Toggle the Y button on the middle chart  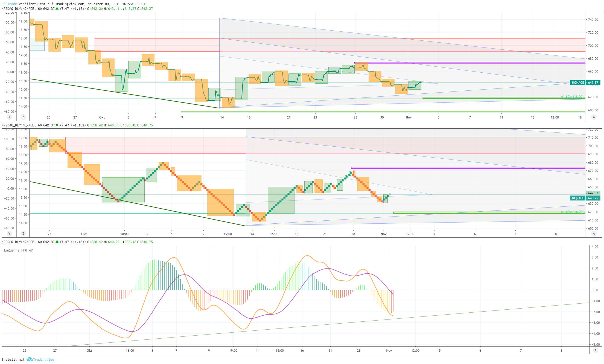point(9,234)
